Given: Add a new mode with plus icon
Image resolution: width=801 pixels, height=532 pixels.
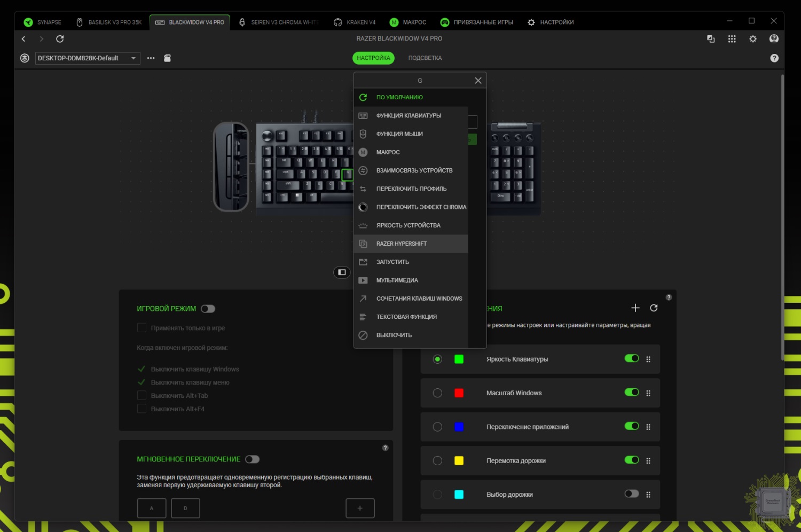Looking at the screenshot, I should point(635,308).
